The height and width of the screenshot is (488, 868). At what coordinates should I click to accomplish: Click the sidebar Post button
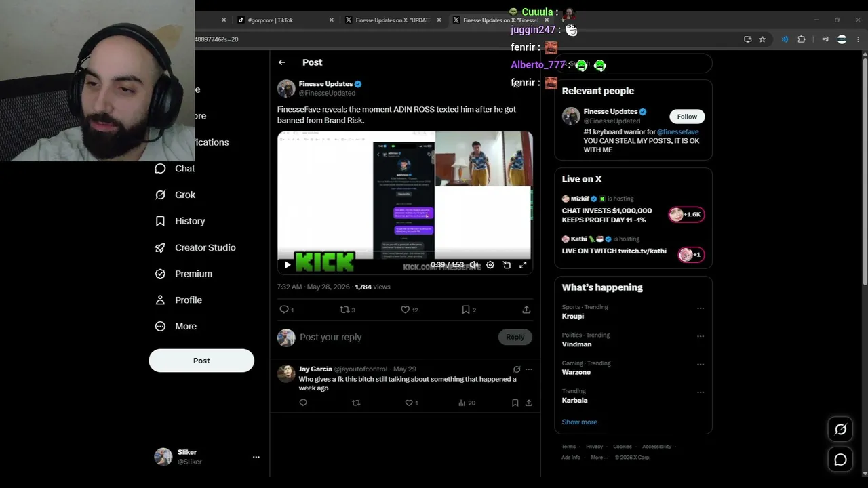point(201,361)
